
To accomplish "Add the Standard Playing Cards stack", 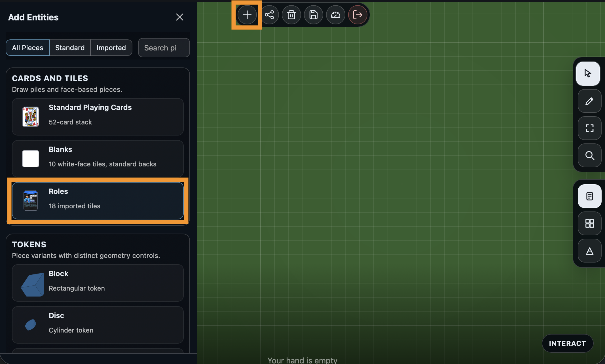I will coord(98,117).
